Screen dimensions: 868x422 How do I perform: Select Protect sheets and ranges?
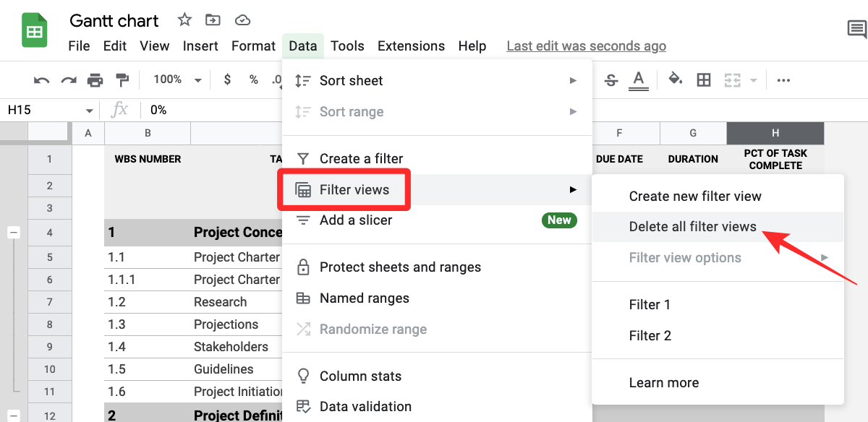[437, 267]
